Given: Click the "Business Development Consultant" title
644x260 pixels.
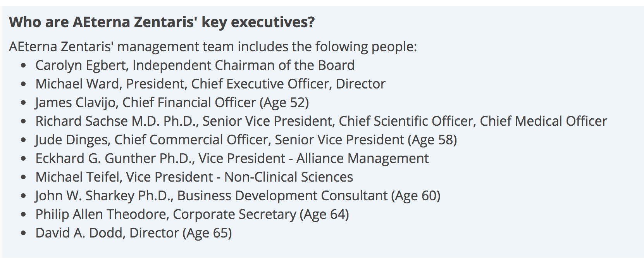Looking at the screenshot, I should tap(282, 196).
